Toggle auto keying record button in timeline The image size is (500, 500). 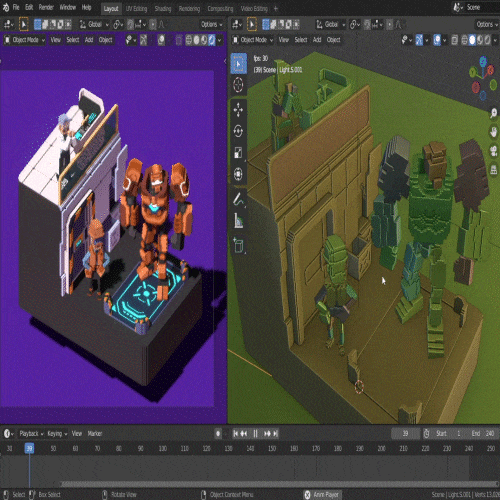218,433
